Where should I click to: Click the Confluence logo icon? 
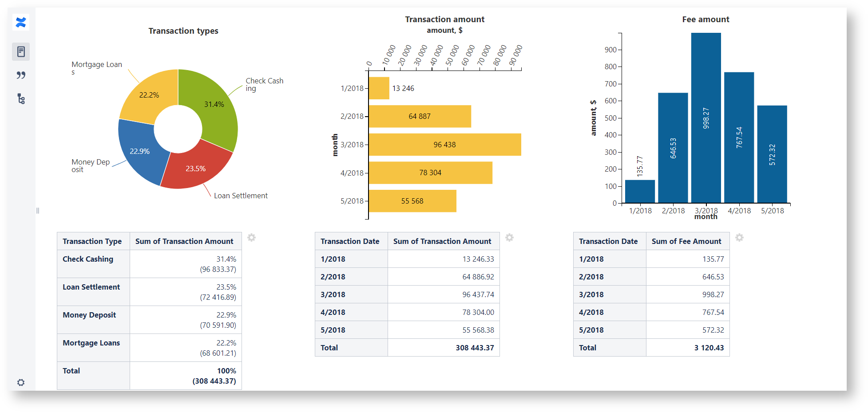pyautogui.click(x=21, y=22)
